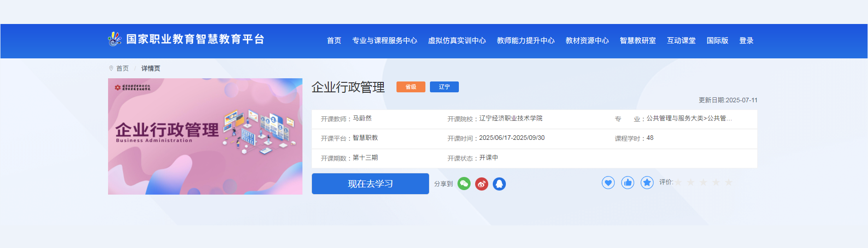Click the blue 辽宁 tag
868x248 pixels.
point(444,87)
